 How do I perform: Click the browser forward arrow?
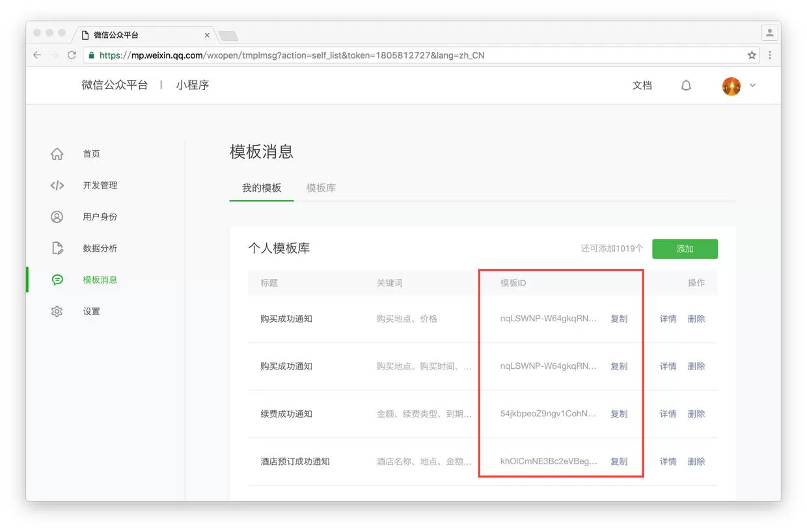coord(55,55)
